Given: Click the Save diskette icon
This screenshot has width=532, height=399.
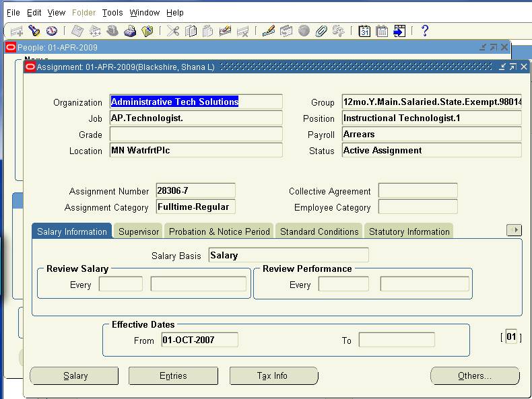Looking at the screenshot, I should coord(77,31).
